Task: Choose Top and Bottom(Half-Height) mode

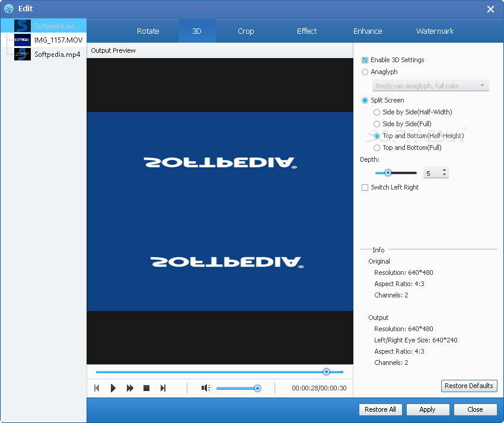Action: 377,136
